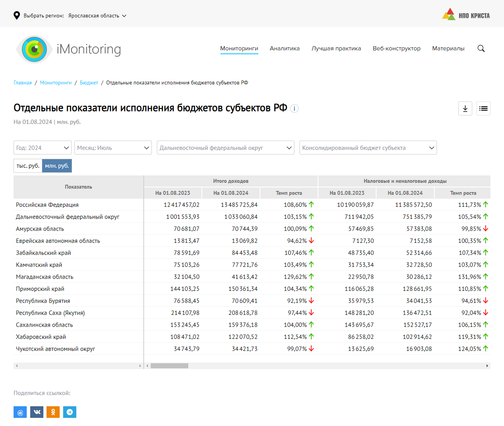Screen dimensions: 504x426
Task: Follow the Бюджет breadcrumb link
Action: (89, 82)
